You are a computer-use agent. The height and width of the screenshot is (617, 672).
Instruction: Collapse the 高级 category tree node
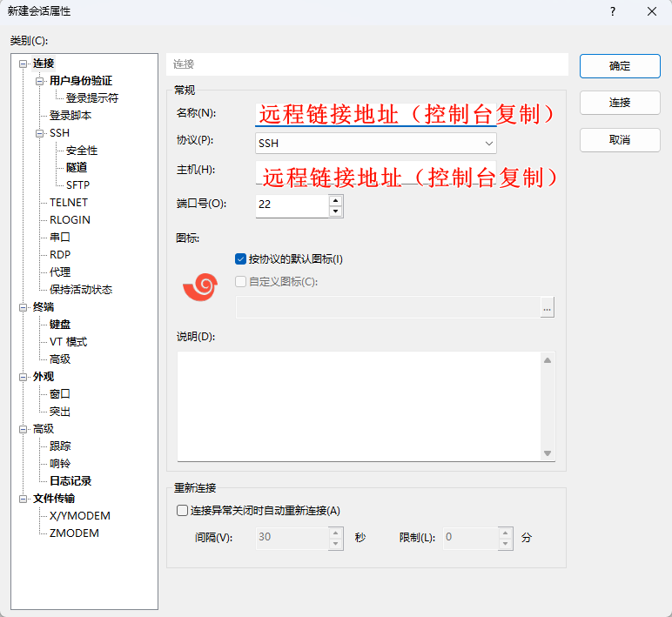23,429
